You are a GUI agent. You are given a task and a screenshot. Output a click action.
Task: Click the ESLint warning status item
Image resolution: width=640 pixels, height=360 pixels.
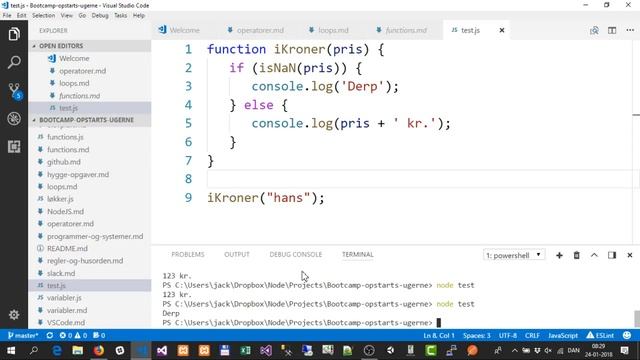point(600,336)
